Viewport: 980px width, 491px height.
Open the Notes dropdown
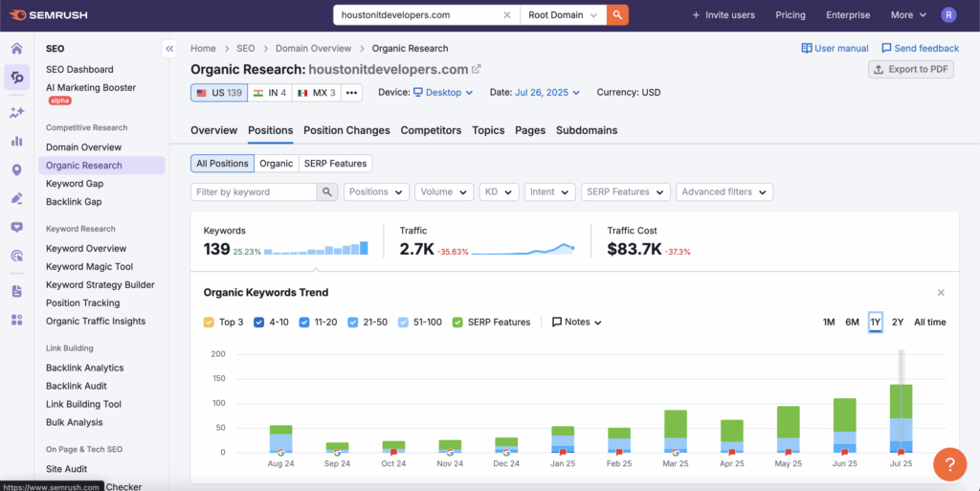click(577, 323)
